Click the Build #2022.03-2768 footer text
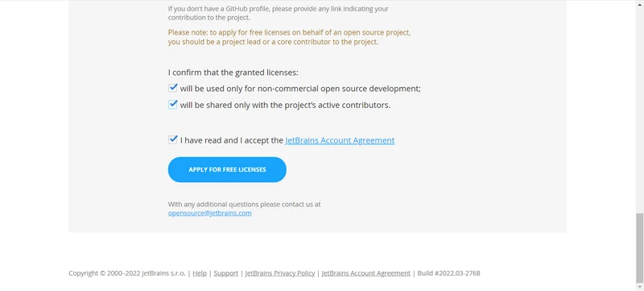The width and height of the screenshot is (644, 291). click(x=448, y=273)
